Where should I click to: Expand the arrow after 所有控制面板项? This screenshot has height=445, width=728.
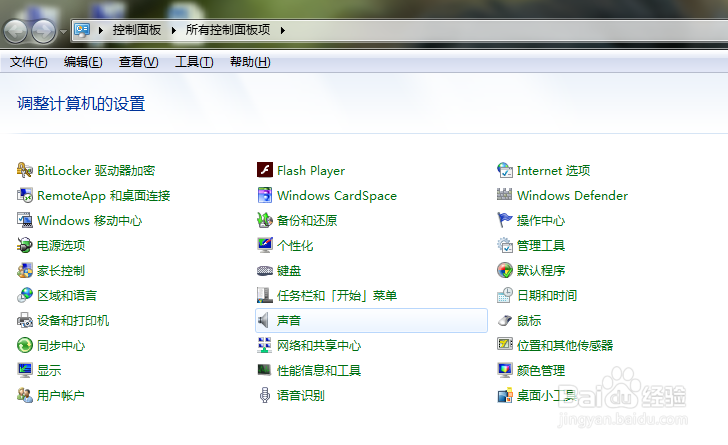[282, 31]
